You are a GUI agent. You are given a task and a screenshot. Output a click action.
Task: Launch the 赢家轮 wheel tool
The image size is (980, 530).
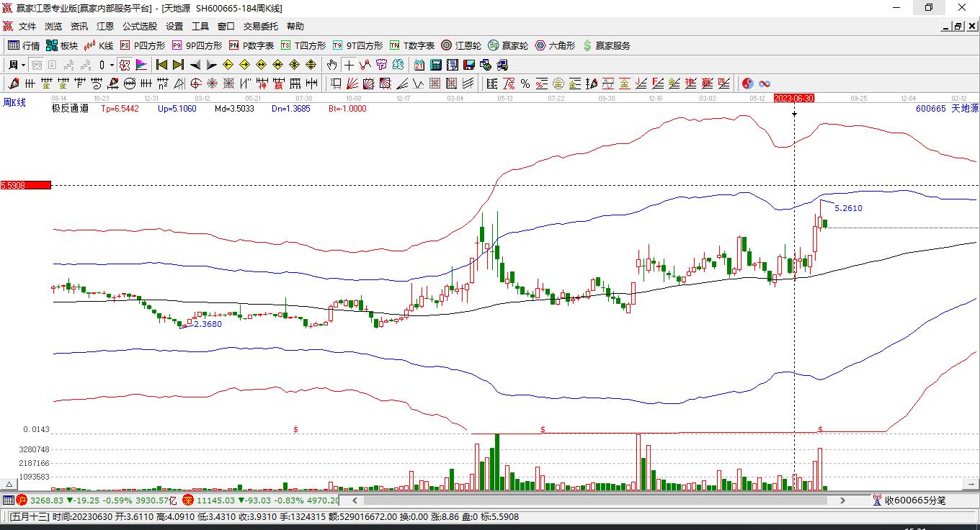pos(508,45)
